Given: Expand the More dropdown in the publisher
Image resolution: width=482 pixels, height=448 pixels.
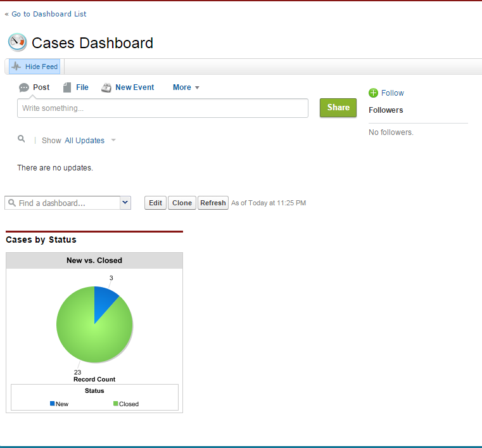Looking at the screenshot, I should pyautogui.click(x=186, y=87).
